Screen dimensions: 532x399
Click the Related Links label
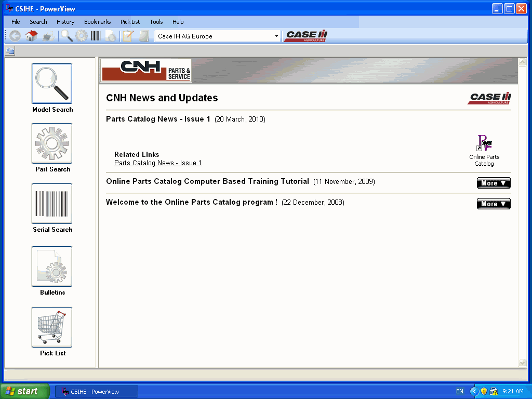coord(137,154)
